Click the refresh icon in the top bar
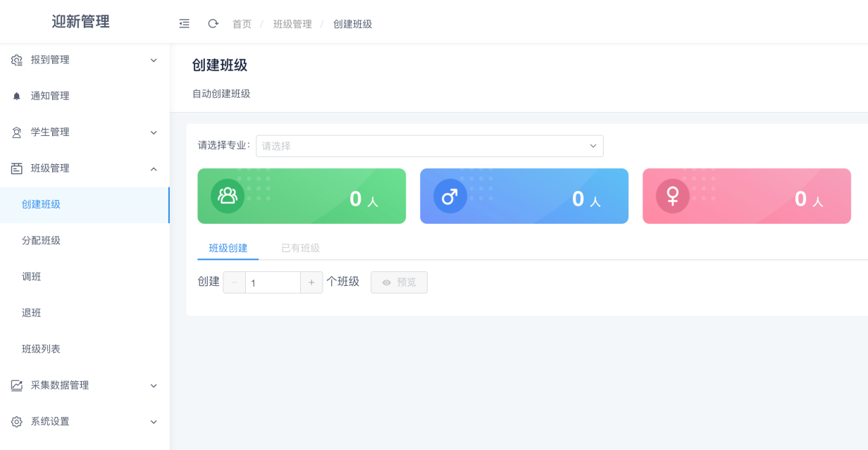Screen dimensions: 868x450 point(213,23)
